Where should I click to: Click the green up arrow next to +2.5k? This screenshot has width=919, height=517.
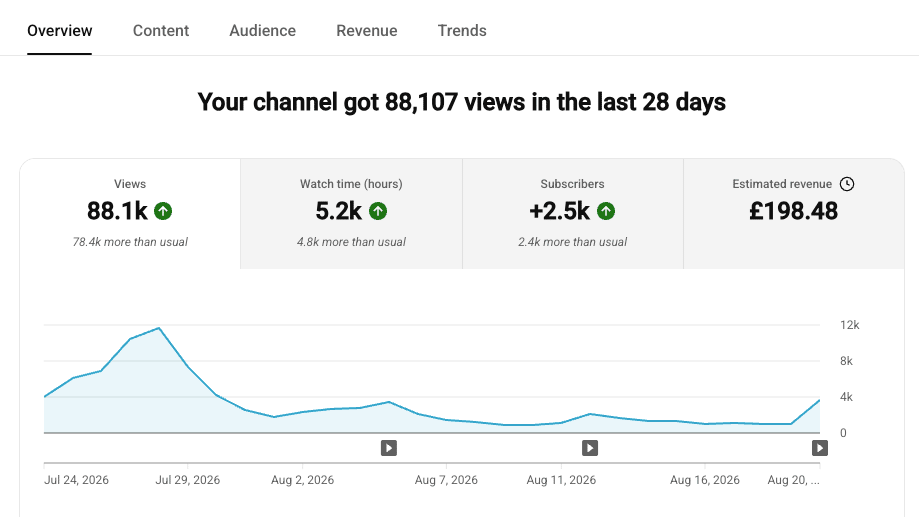pos(606,211)
